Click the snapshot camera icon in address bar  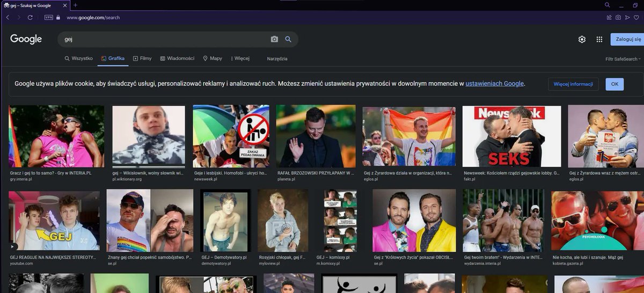(618, 17)
